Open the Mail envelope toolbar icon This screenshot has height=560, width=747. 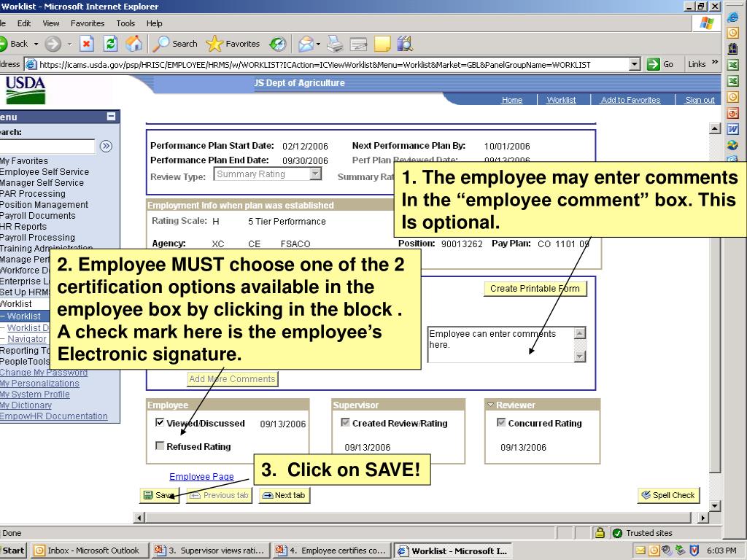pyautogui.click(x=306, y=44)
